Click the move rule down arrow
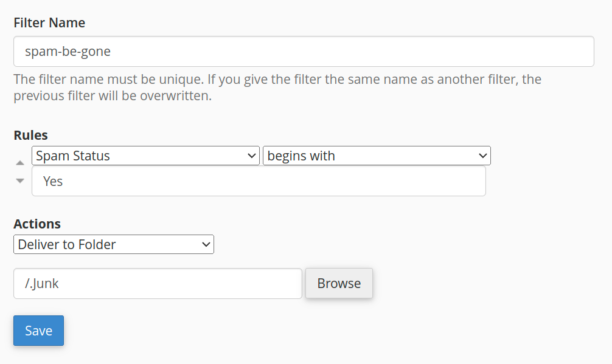The width and height of the screenshot is (612, 364). pos(20,180)
